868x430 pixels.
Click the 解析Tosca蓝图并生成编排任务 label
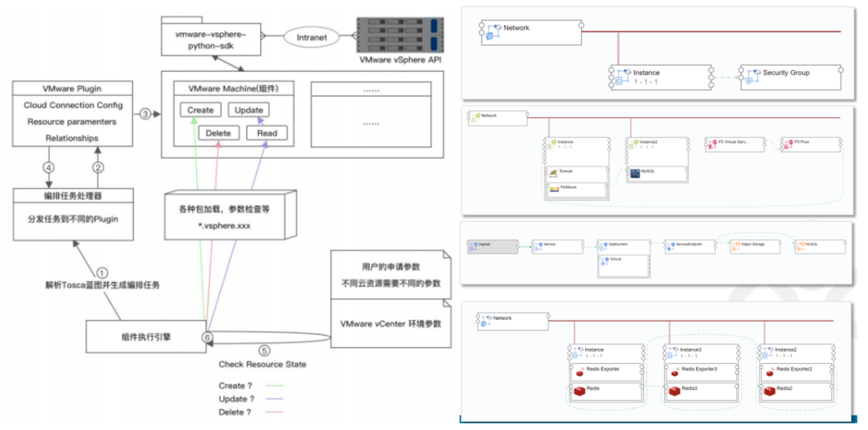pos(100,285)
